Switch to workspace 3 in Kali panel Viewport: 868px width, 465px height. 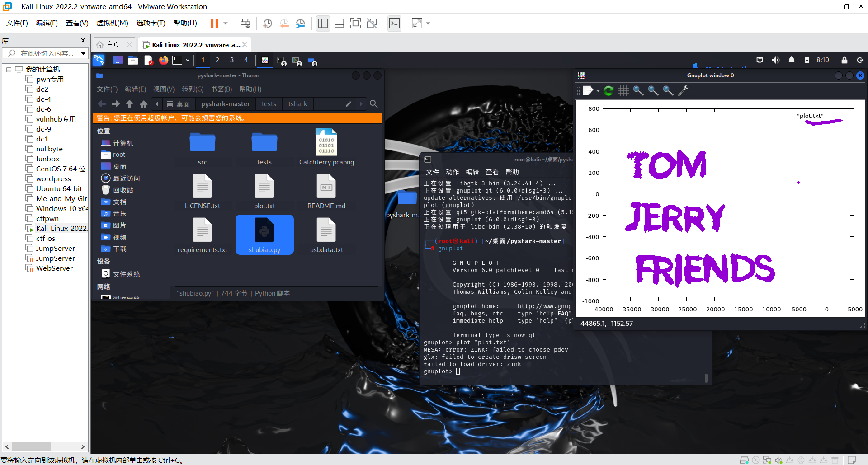232,60
